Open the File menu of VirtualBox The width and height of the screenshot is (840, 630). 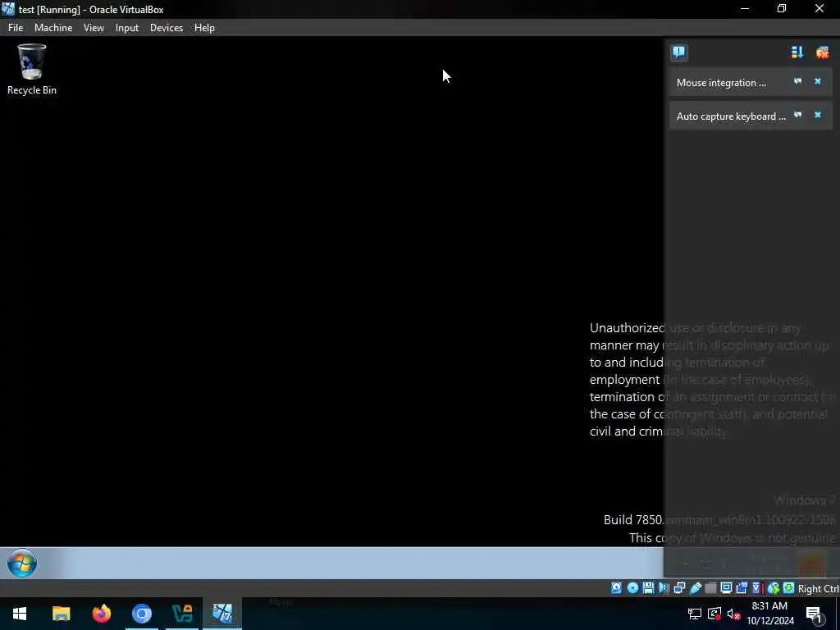[16, 28]
